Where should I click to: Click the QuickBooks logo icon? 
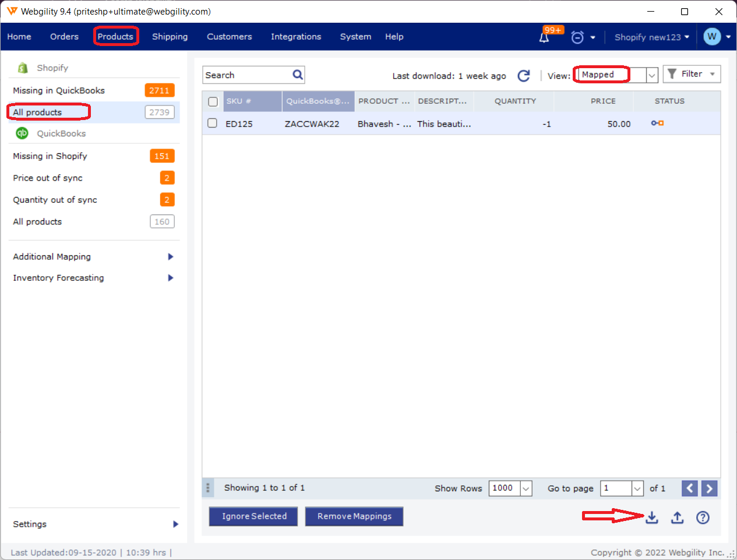click(x=22, y=133)
